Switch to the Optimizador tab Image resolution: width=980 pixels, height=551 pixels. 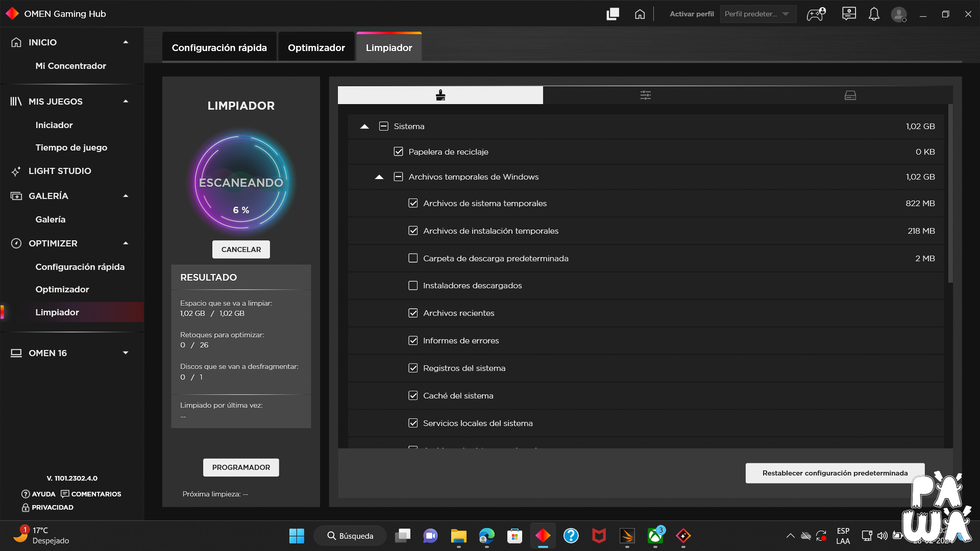tap(316, 47)
